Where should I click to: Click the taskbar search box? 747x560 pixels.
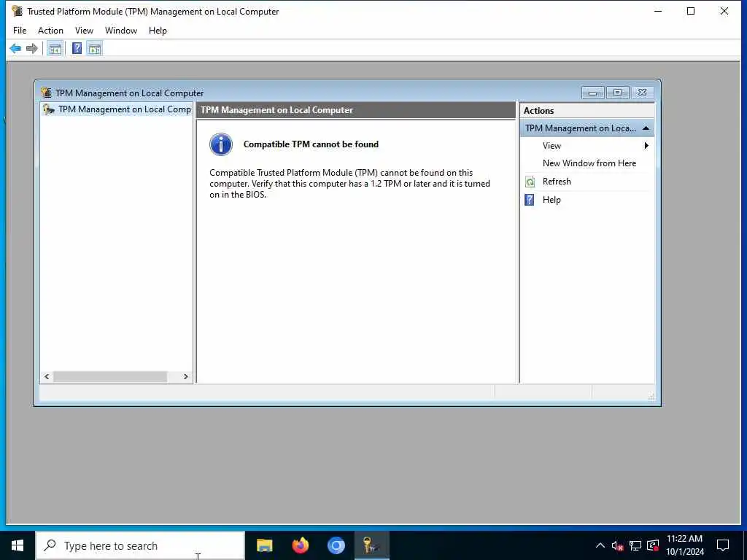[140, 545]
